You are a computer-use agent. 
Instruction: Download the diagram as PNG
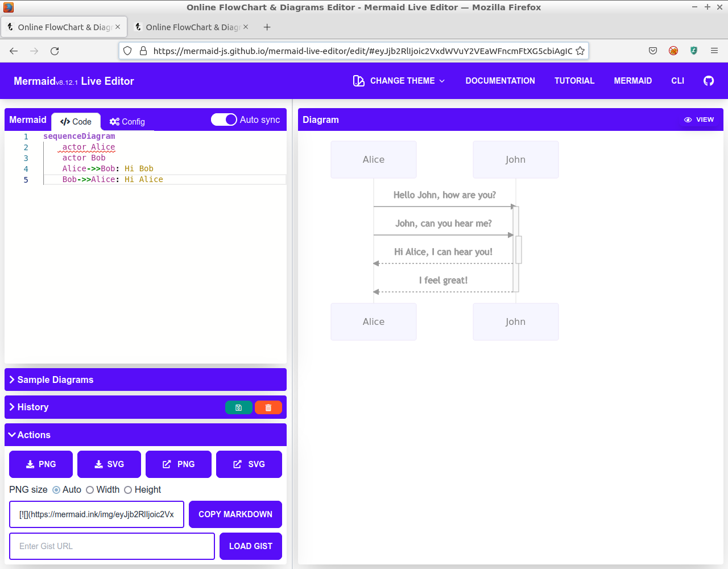click(x=41, y=464)
